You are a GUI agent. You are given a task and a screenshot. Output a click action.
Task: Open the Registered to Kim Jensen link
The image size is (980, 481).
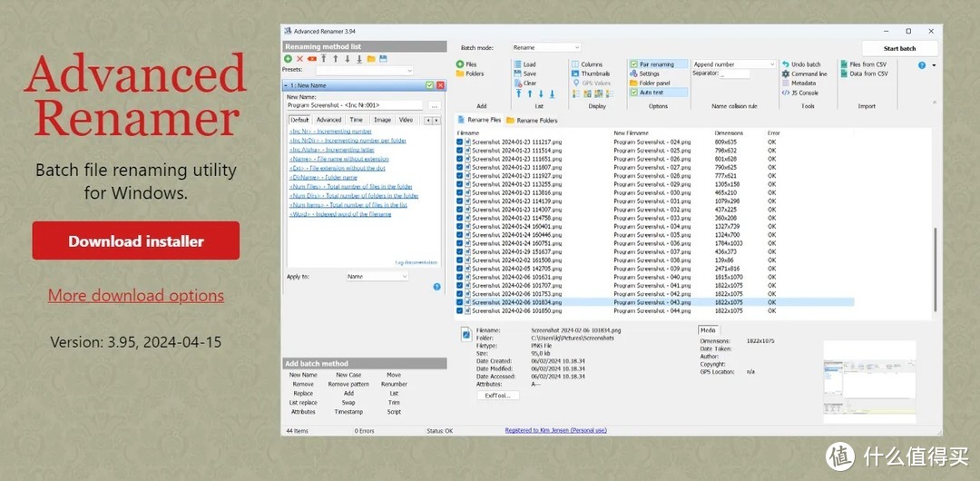pyautogui.click(x=555, y=430)
